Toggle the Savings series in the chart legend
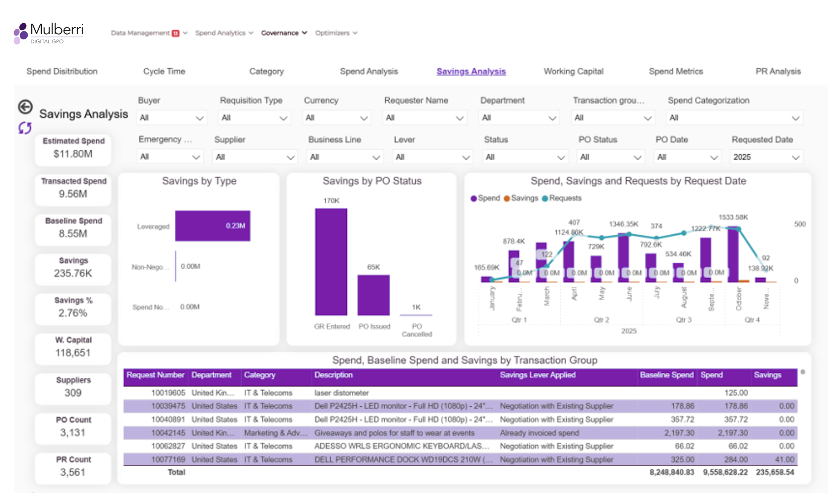 pos(520,198)
